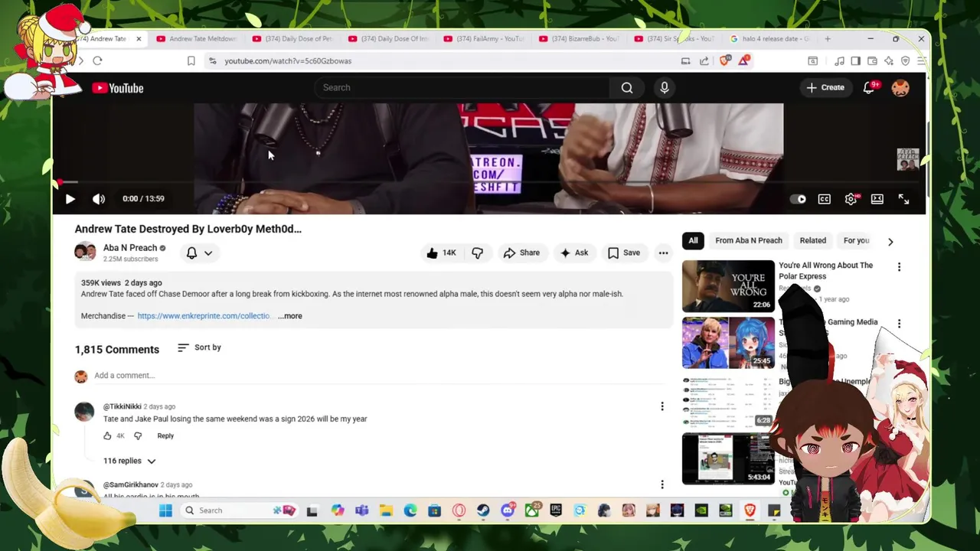Image resolution: width=980 pixels, height=551 pixels.
Task: Open the Polar Express video thumbnail
Action: click(728, 287)
